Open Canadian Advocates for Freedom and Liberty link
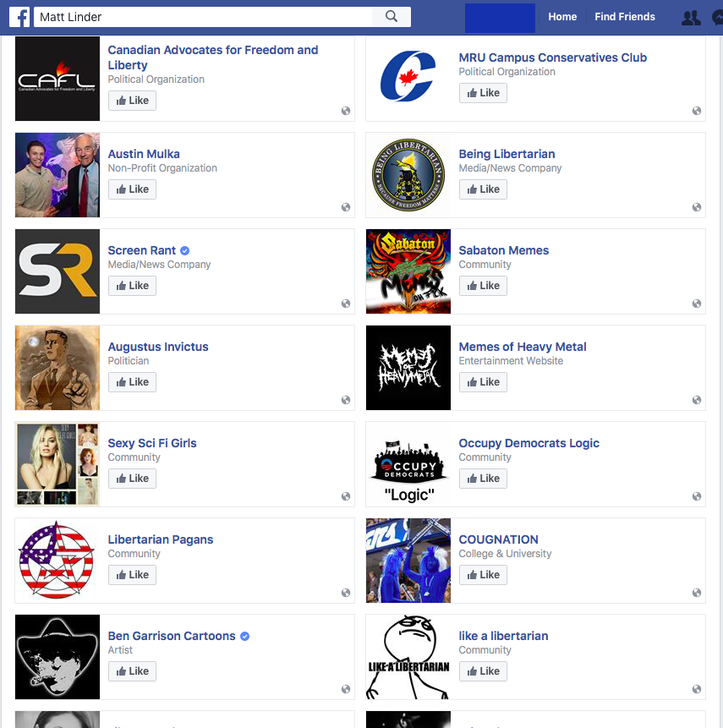The width and height of the screenshot is (723, 728). [213, 57]
